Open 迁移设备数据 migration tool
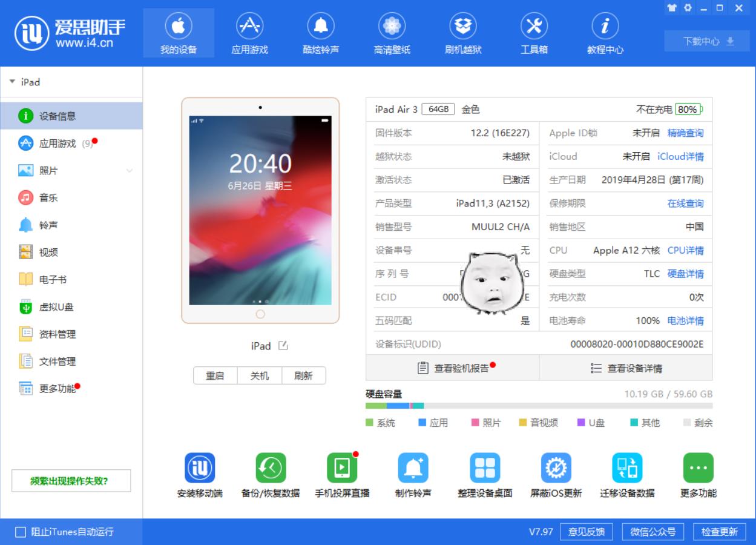 pyautogui.click(x=628, y=472)
